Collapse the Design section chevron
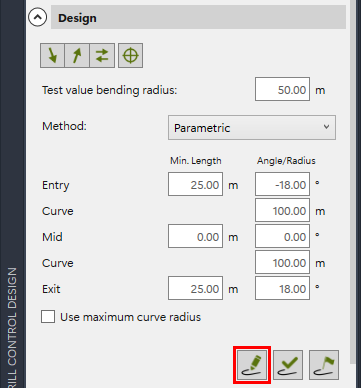362x388 pixels. click(x=37, y=18)
